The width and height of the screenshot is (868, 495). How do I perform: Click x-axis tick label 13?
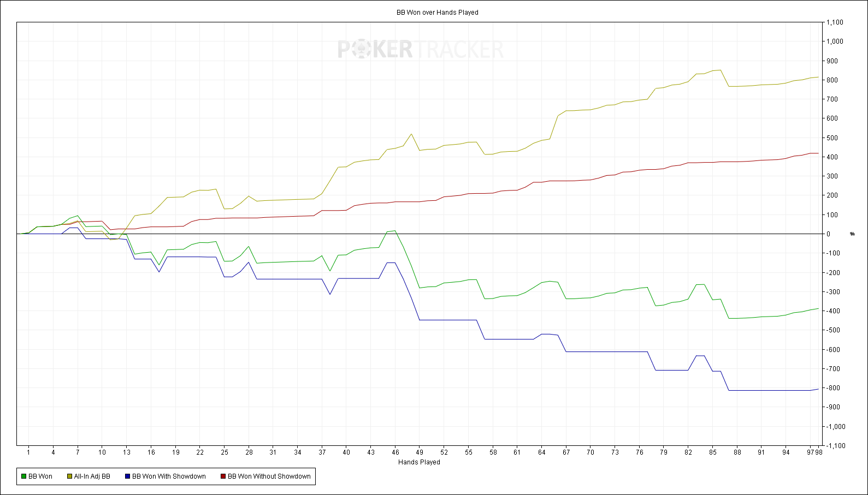coord(126,452)
